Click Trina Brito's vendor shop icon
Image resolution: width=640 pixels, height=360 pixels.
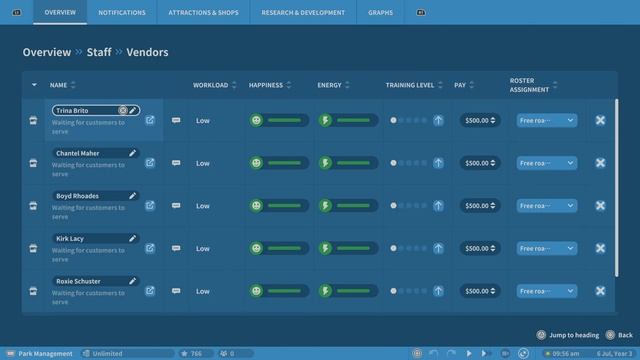pyautogui.click(x=33, y=120)
